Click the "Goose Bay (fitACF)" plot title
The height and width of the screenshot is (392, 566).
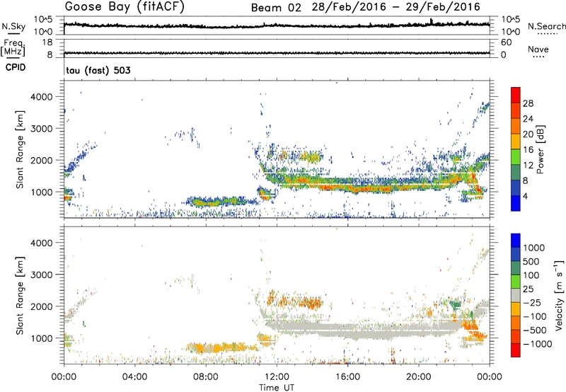click(125, 6)
